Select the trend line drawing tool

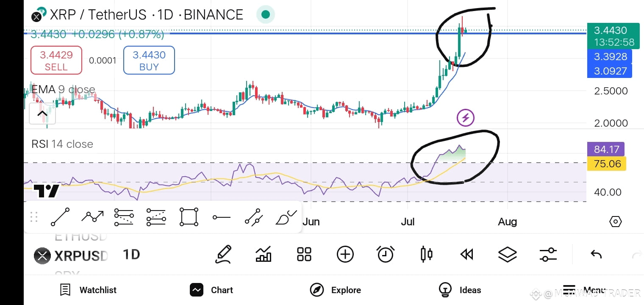60,217
